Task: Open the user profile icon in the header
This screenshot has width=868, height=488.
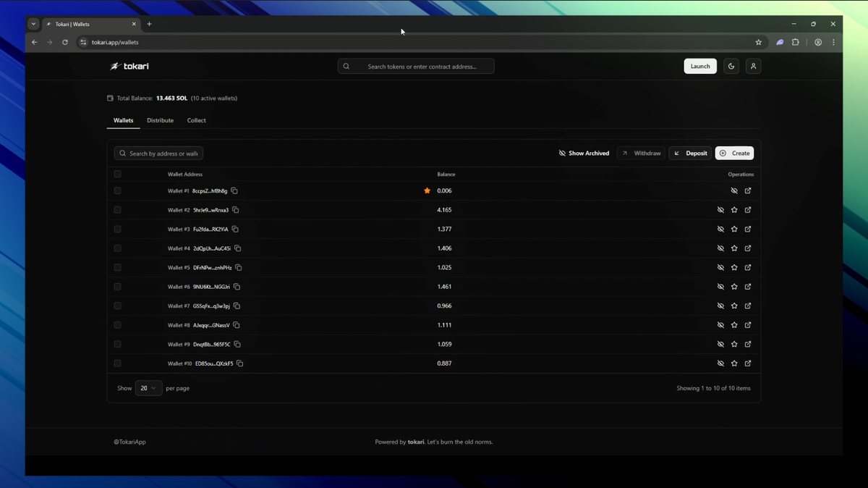Action: tap(753, 66)
